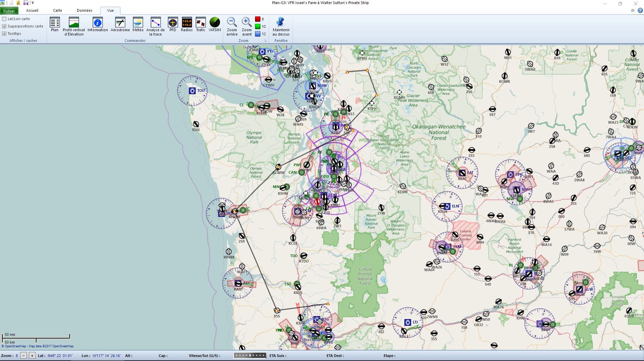Click the Yakima Training Center restricted area
Viewport: 644px width, 361px height.
466,235
